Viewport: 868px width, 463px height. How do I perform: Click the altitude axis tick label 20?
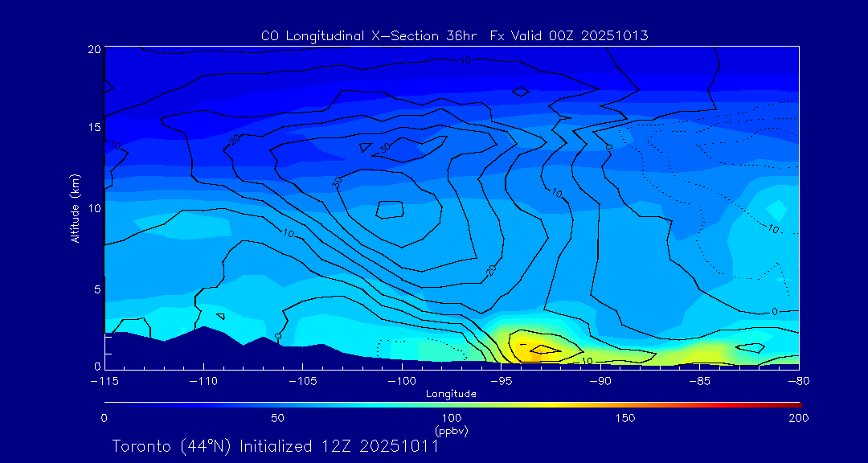(x=94, y=48)
